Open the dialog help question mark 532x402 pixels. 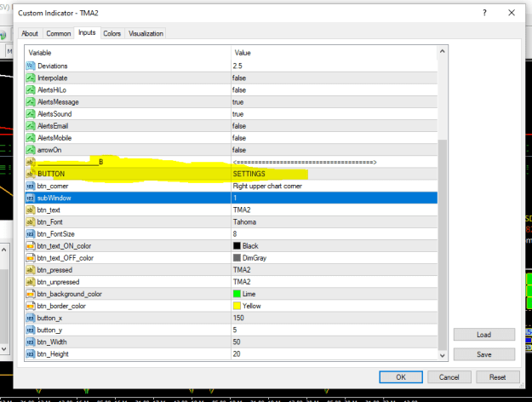[x=484, y=13]
